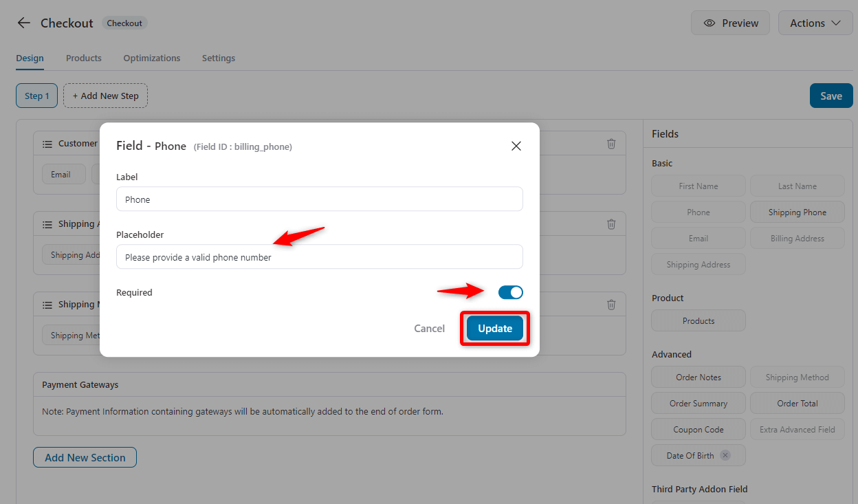Select the Order Summary field
This screenshot has height=504, width=858.
pos(698,404)
